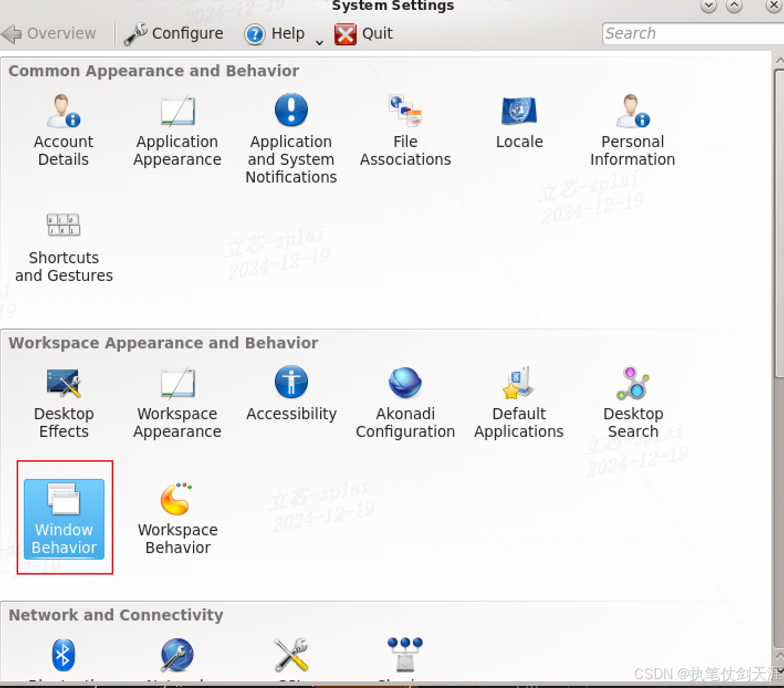This screenshot has height=688, width=784.
Task: Open Shortcuts and Gestures settings
Action: click(x=64, y=248)
